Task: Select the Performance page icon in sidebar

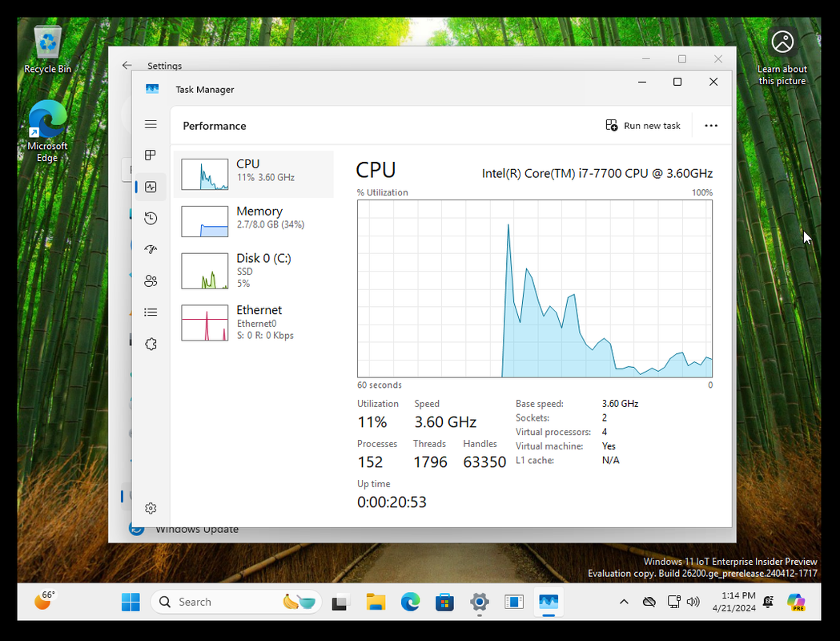Action: (151, 187)
